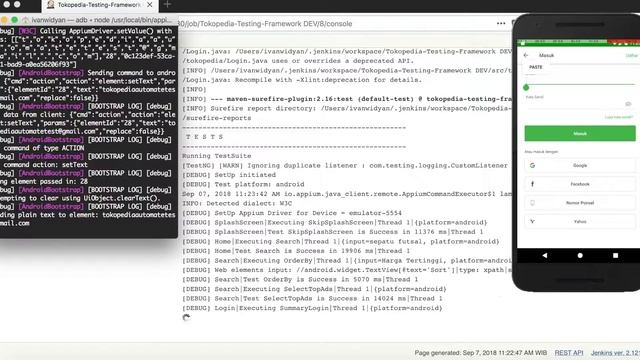Click the Facebook f logo icon
This screenshot has height=360, width=640.
point(532,184)
